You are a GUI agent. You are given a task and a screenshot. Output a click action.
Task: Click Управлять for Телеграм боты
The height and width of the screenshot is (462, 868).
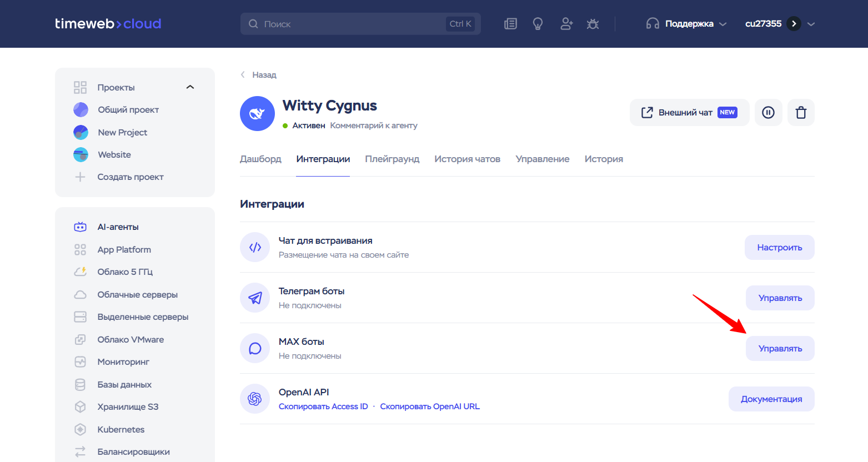780,298
